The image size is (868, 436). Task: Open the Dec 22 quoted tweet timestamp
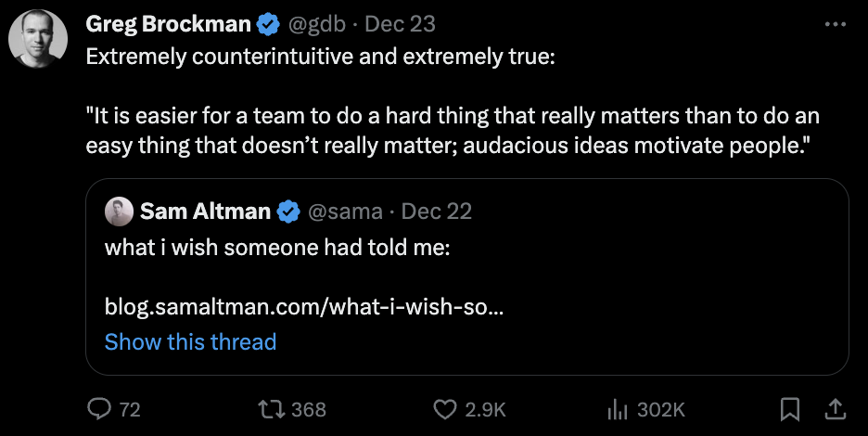(x=437, y=212)
